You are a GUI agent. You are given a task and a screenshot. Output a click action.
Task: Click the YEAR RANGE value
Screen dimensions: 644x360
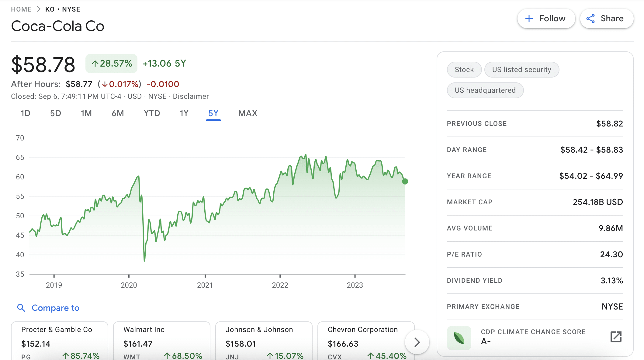click(x=591, y=176)
